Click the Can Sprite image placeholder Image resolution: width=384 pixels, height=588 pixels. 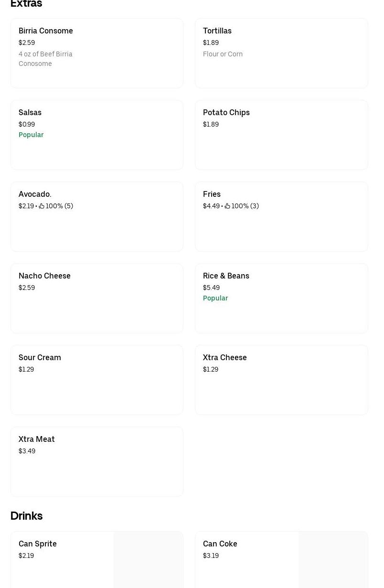click(x=148, y=560)
